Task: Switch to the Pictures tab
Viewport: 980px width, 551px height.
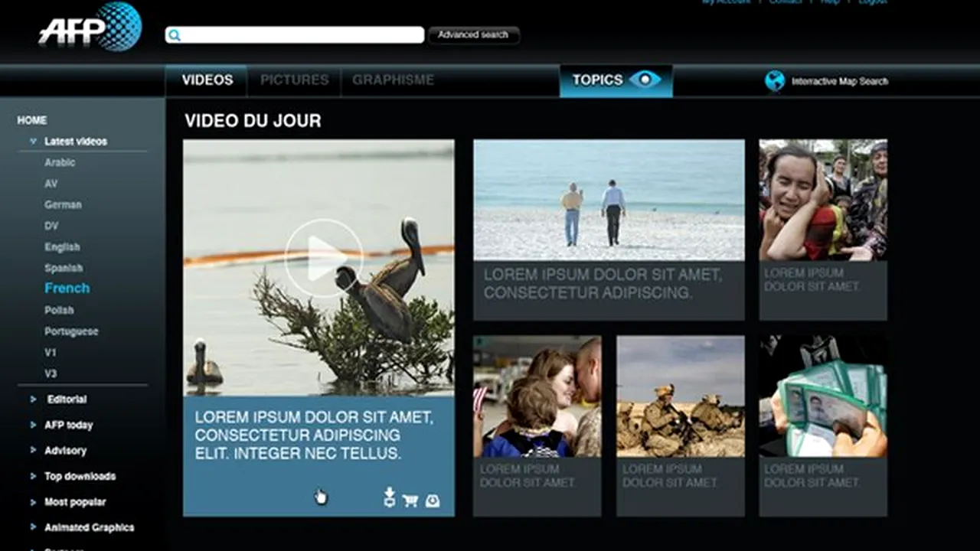Action: pyautogui.click(x=294, y=80)
